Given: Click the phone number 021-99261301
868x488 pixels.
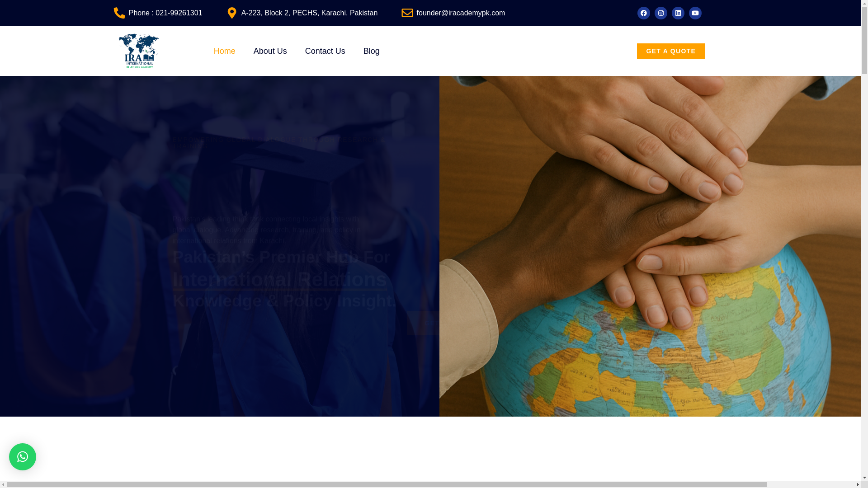Looking at the screenshot, I should pyautogui.click(x=179, y=13).
